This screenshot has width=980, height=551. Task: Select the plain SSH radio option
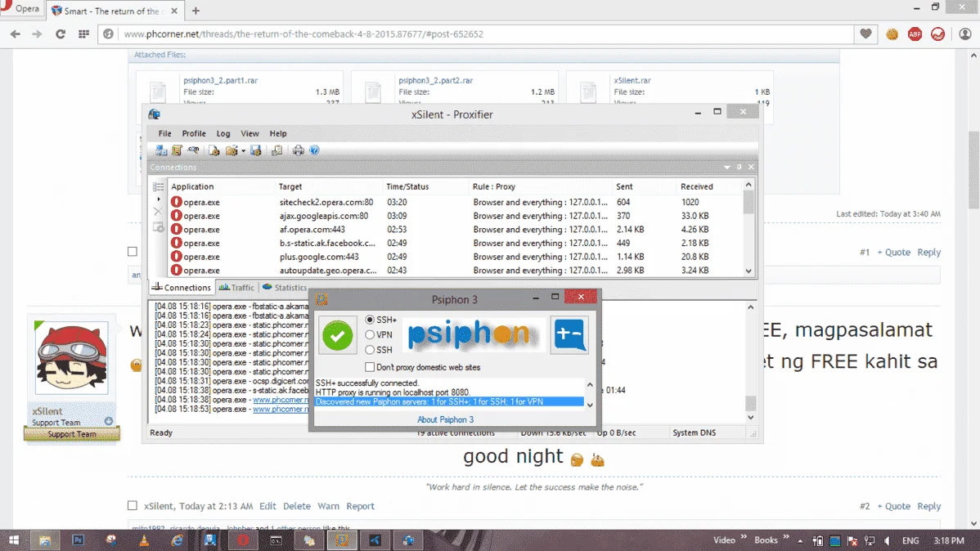pos(370,350)
